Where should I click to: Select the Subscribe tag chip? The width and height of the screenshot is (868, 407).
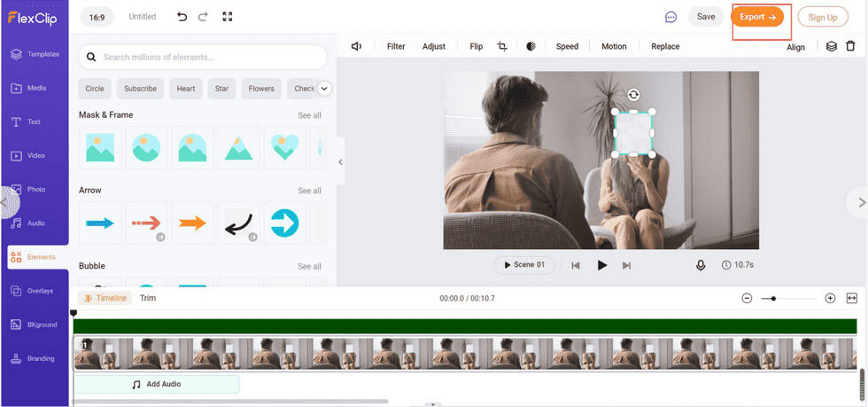click(x=140, y=89)
